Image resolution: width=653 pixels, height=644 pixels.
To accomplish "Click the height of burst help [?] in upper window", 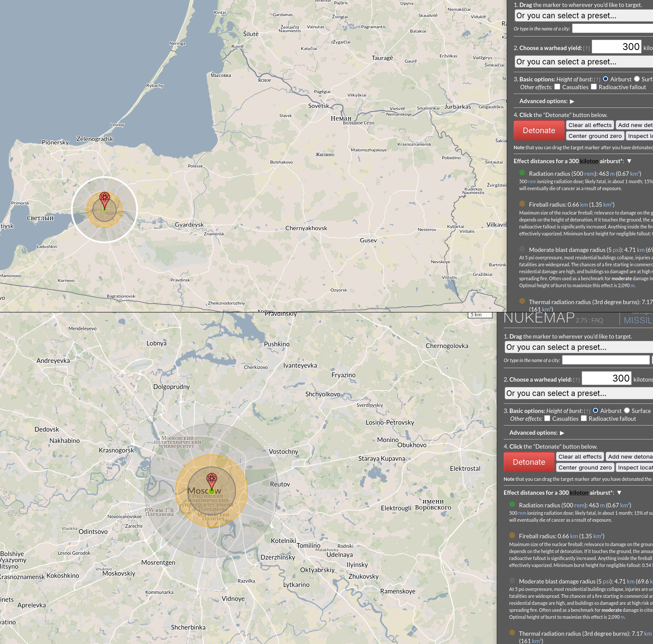I will click(597, 80).
